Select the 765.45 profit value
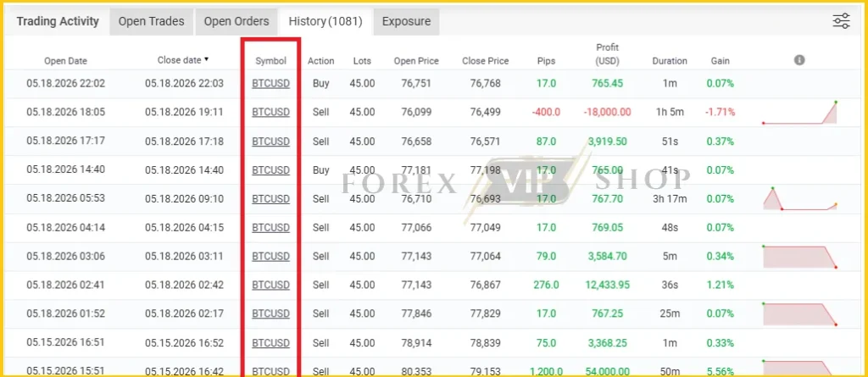This screenshot has width=868, height=377. (607, 84)
